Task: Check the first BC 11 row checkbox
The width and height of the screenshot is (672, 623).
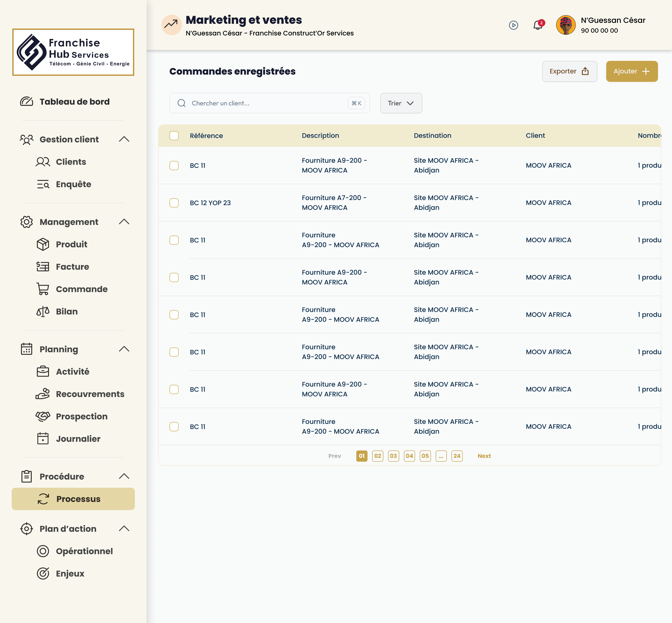Action: pyautogui.click(x=174, y=166)
